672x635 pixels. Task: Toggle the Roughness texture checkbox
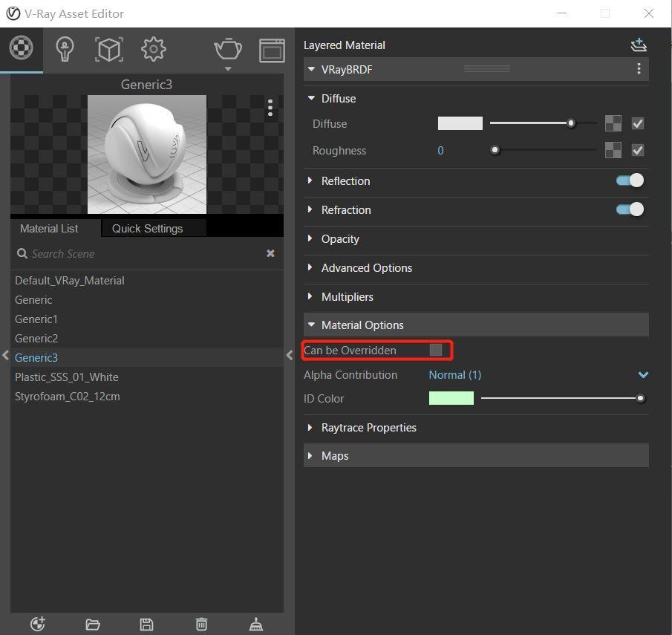(638, 150)
